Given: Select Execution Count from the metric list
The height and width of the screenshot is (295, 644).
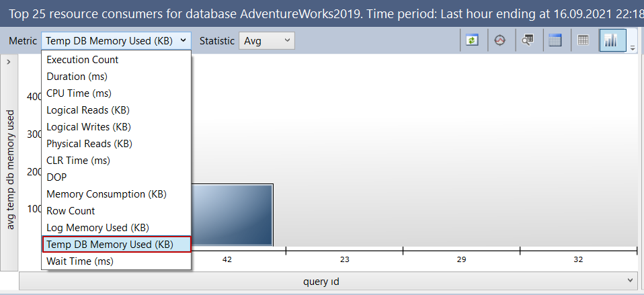Looking at the screenshot, I should point(83,60).
